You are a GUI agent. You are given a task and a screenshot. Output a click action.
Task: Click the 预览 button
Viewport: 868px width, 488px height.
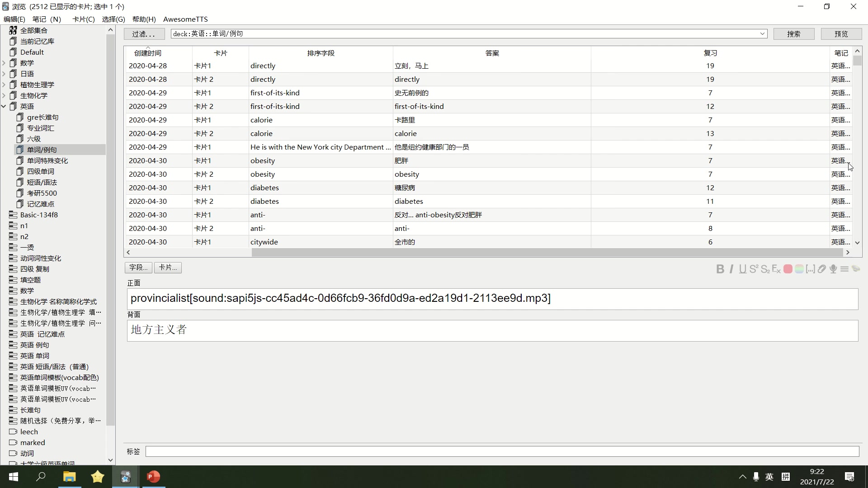pyautogui.click(x=841, y=34)
